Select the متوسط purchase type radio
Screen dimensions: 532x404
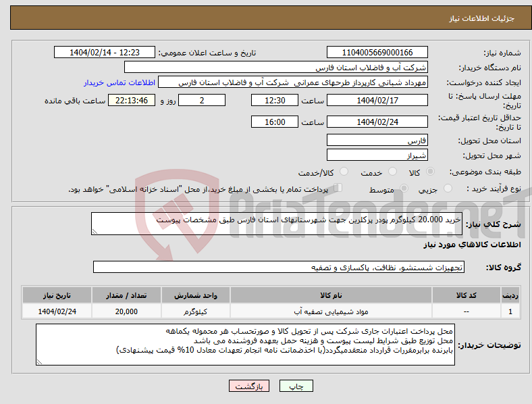404,188
